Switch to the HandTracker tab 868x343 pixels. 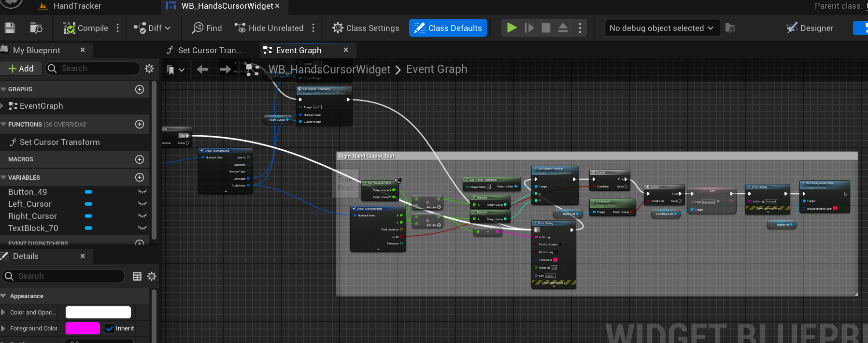pyautogui.click(x=77, y=6)
